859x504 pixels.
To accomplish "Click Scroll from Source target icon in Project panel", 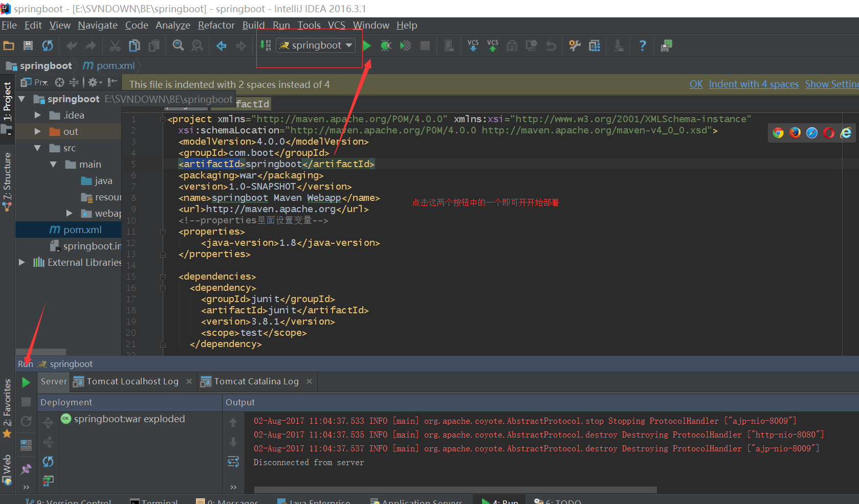I will point(59,82).
